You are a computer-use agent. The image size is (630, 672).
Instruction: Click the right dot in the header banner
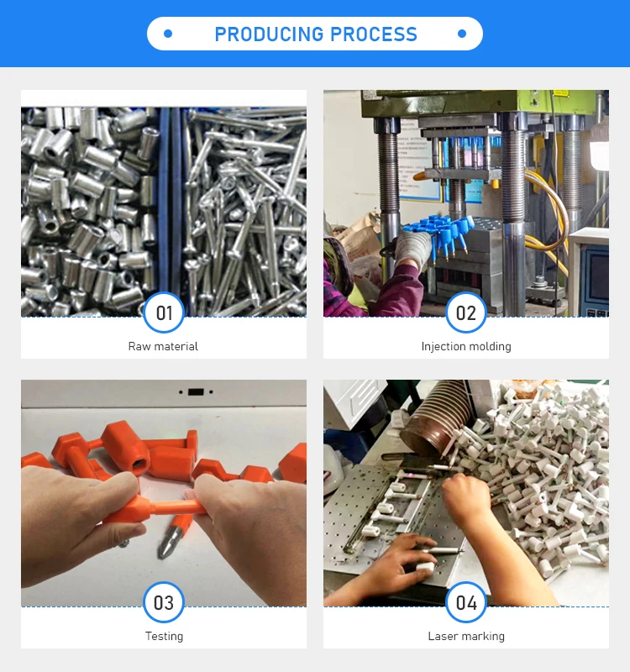(x=461, y=34)
